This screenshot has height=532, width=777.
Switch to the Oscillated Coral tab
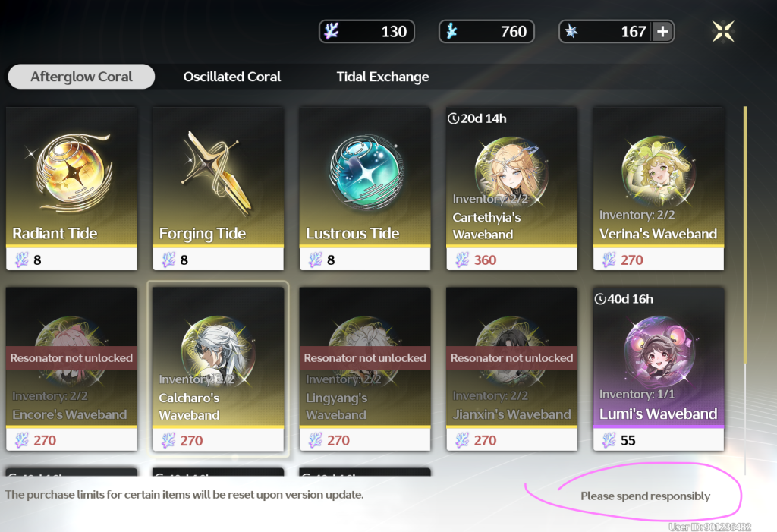click(x=232, y=77)
